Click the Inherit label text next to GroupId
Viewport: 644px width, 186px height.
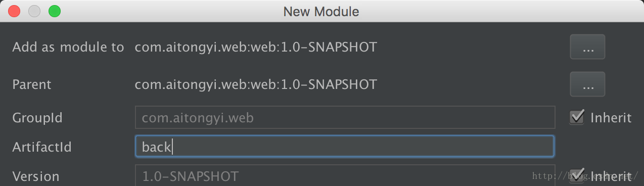pos(611,118)
